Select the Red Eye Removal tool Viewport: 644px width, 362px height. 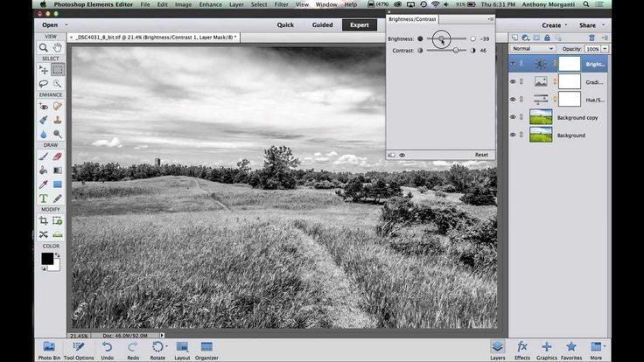click(43, 107)
